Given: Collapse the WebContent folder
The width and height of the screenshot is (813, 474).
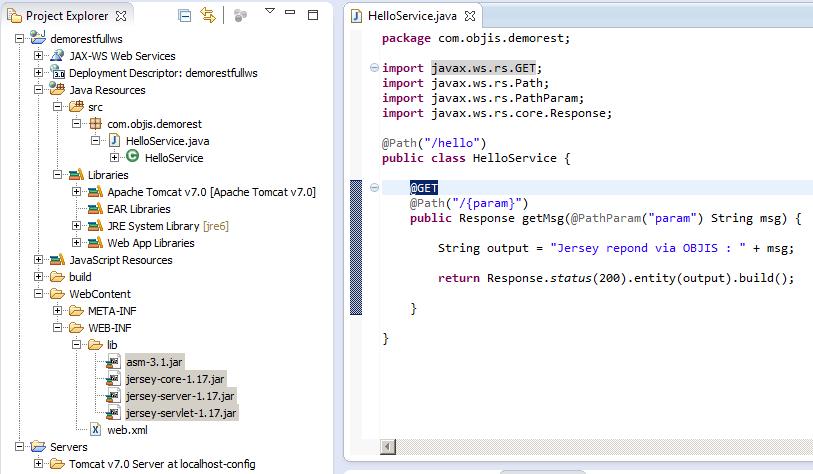Looking at the screenshot, I should 39,294.
